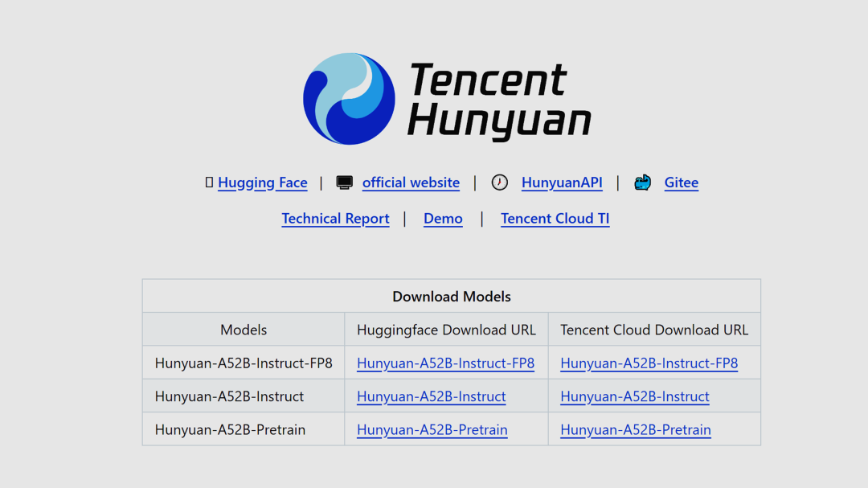Launch the Demo link
This screenshot has width=868, height=488.
coord(443,218)
